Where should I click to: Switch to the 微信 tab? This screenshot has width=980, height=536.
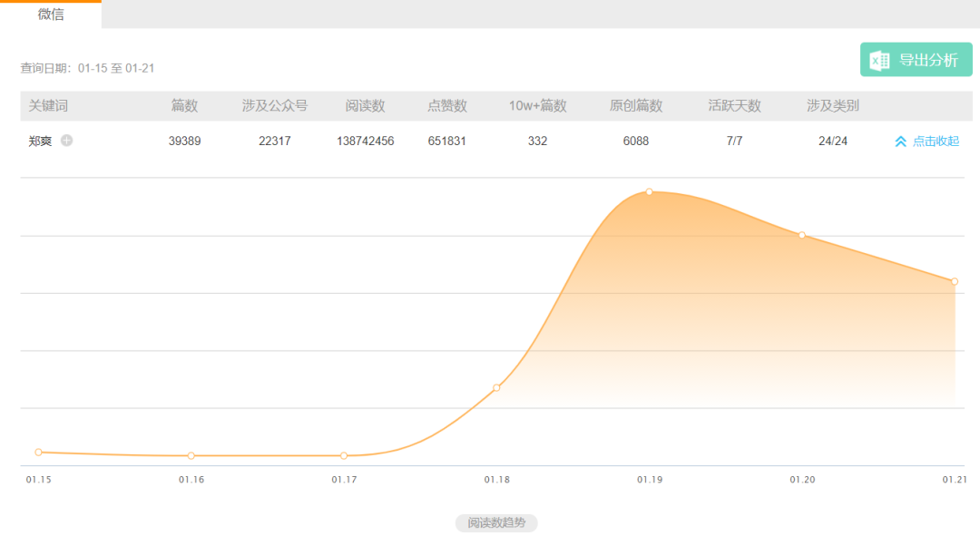[51, 15]
